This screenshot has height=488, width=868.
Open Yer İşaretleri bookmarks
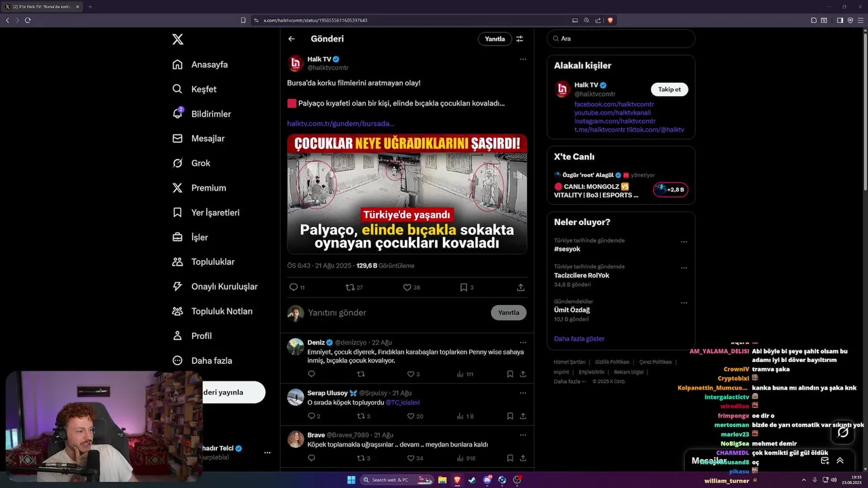[205, 212]
